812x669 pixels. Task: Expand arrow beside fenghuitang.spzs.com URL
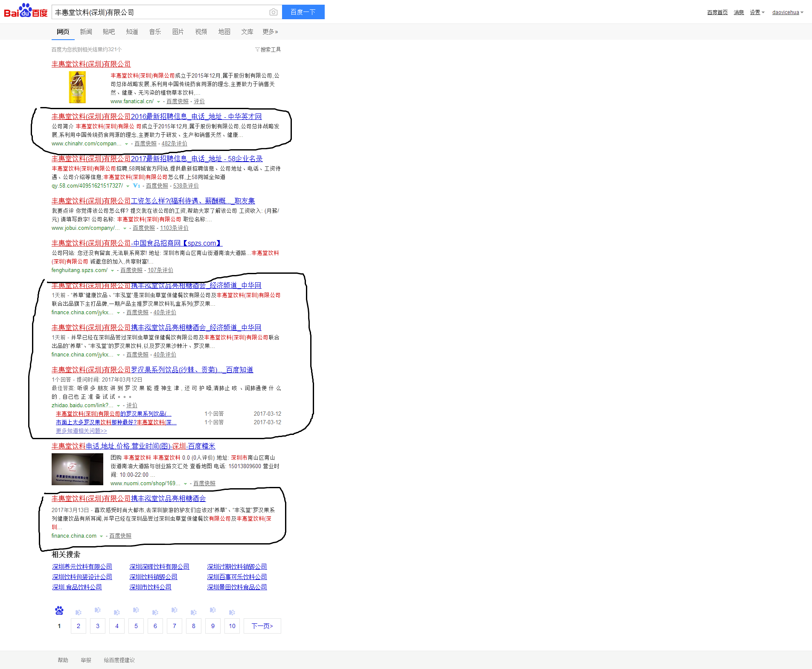pos(112,270)
